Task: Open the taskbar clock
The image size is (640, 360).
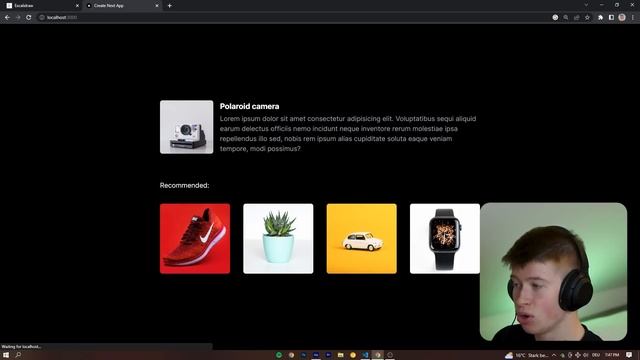Action: pyautogui.click(x=612, y=355)
